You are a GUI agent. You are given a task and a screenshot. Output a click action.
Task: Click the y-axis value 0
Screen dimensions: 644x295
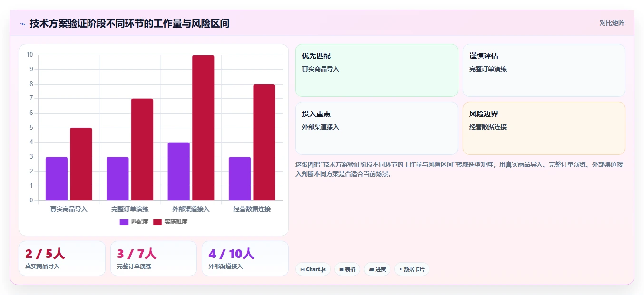pyautogui.click(x=31, y=200)
